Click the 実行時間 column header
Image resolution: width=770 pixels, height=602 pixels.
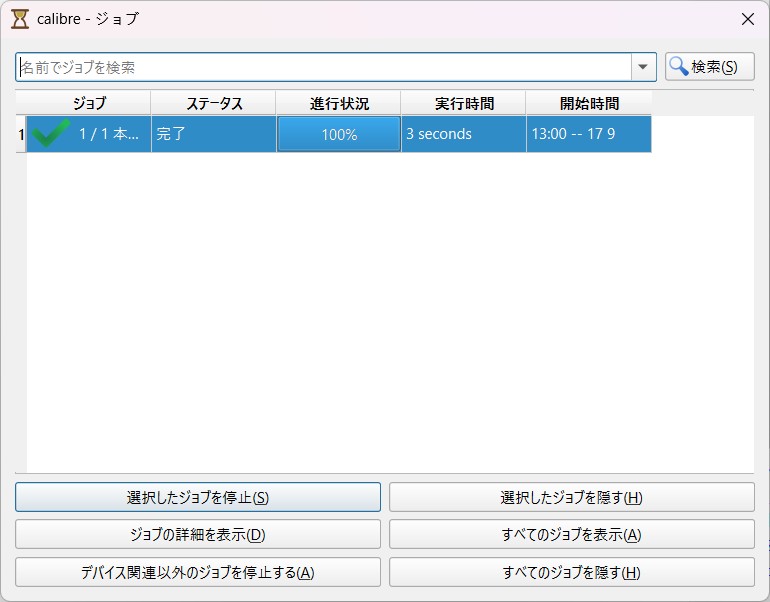point(464,103)
